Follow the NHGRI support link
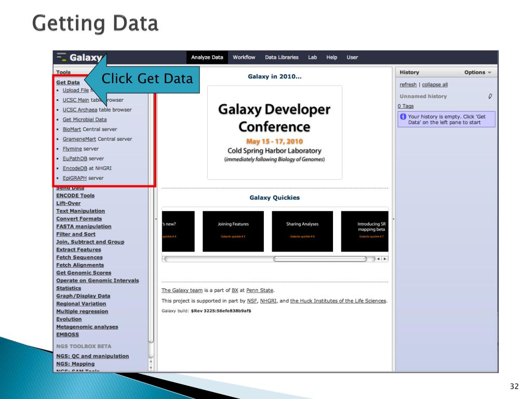Image resolution: width=532 pixels, height=399 pixels. click(x=269, y=301)
